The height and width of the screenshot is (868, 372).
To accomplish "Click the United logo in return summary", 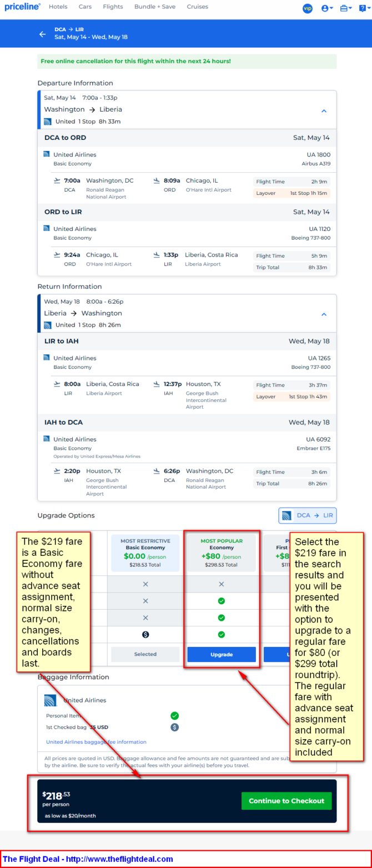I will tap(48, 325).
